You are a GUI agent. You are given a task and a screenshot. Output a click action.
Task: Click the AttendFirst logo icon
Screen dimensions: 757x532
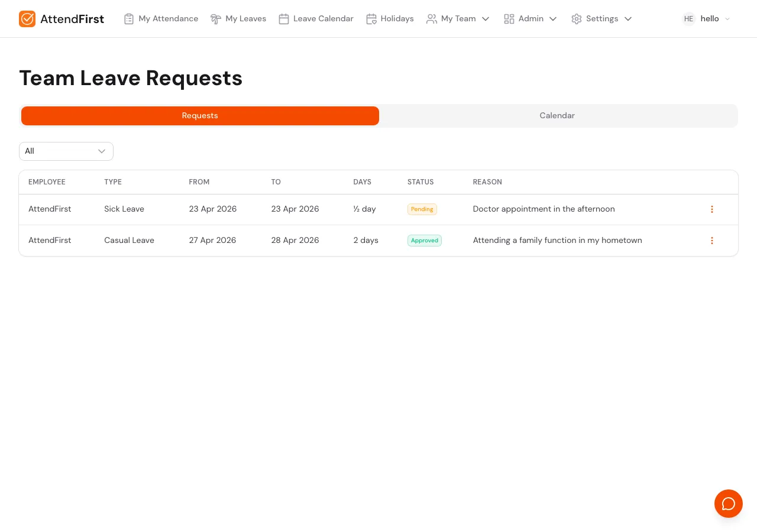(27, 19)
